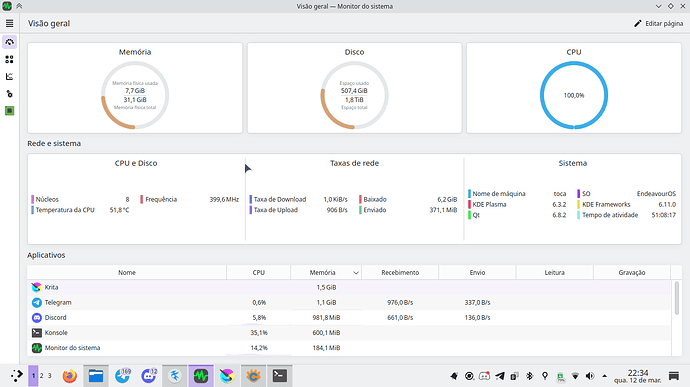This screenshot has width=690, height=387.
Task: Select the Discord application row
Action: click(x=349, y=317)
